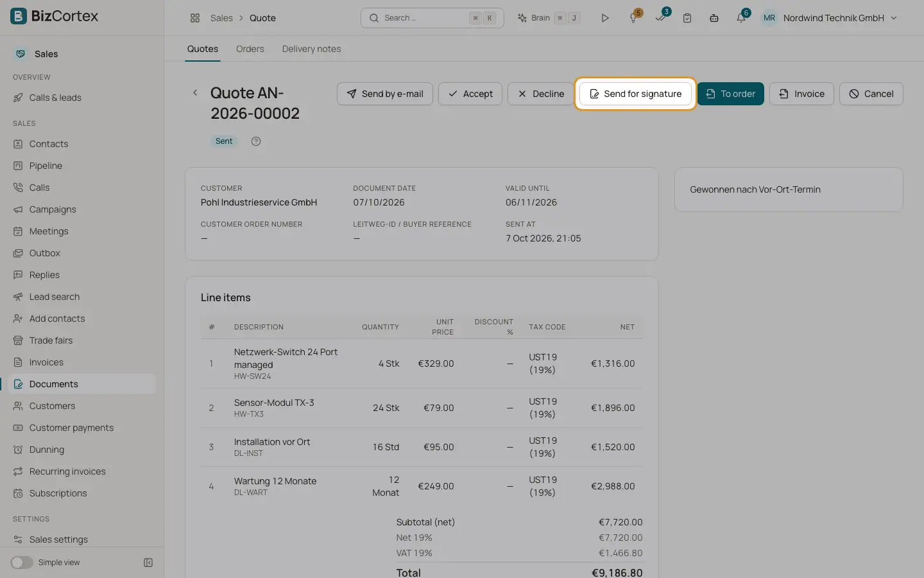Screen dimensions: 924x578
Task: Click Send for signature button
Action: click(635, 94)
